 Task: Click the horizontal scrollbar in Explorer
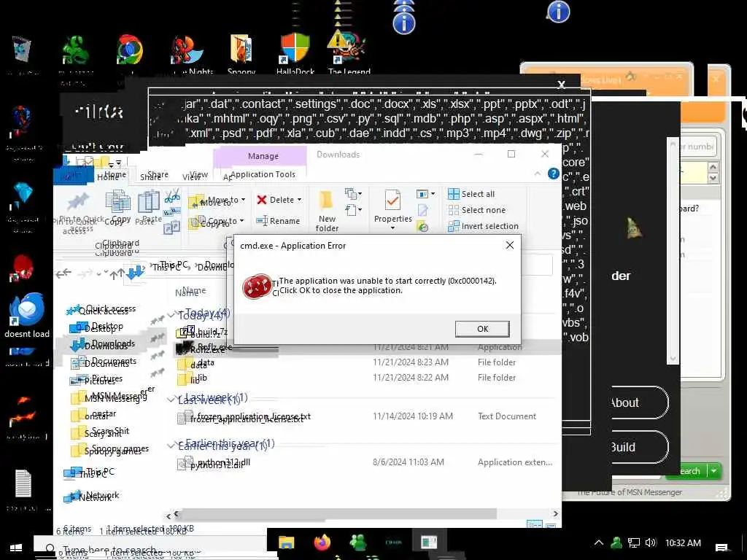[x=338, y=514]
